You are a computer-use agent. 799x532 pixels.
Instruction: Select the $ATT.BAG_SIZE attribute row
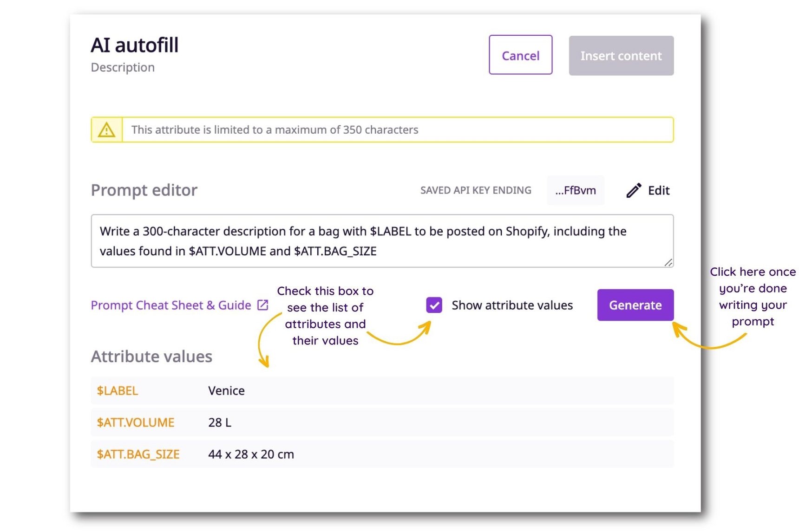(138, 454)
